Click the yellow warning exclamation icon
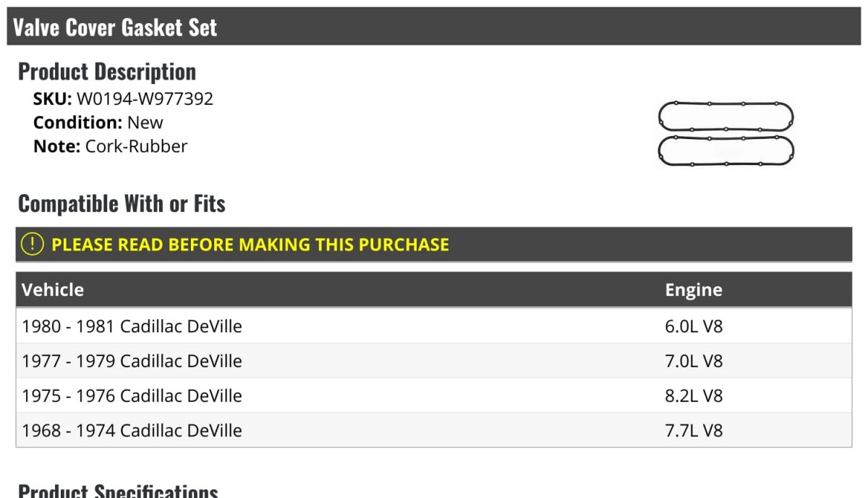This screenshot has width=868, height=498. [x=33, y=245]
